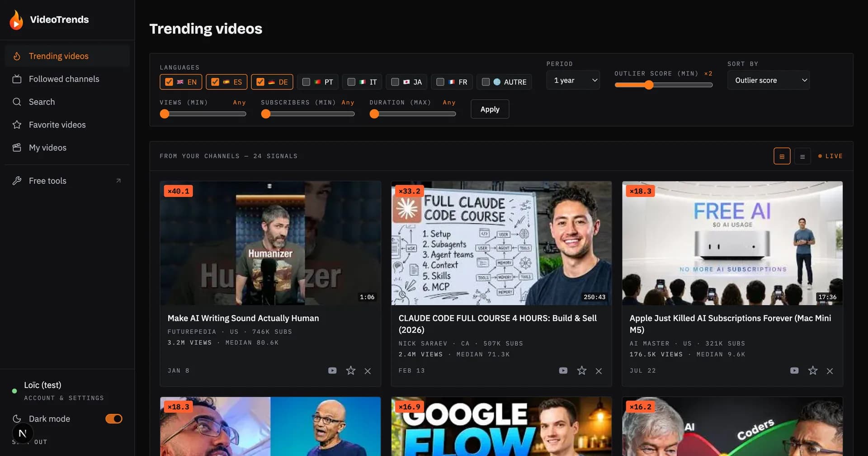Viewport: 868px width, 456px height.
Task: Click the AI MASTER channel name
Action: click(x=650, y=343)
